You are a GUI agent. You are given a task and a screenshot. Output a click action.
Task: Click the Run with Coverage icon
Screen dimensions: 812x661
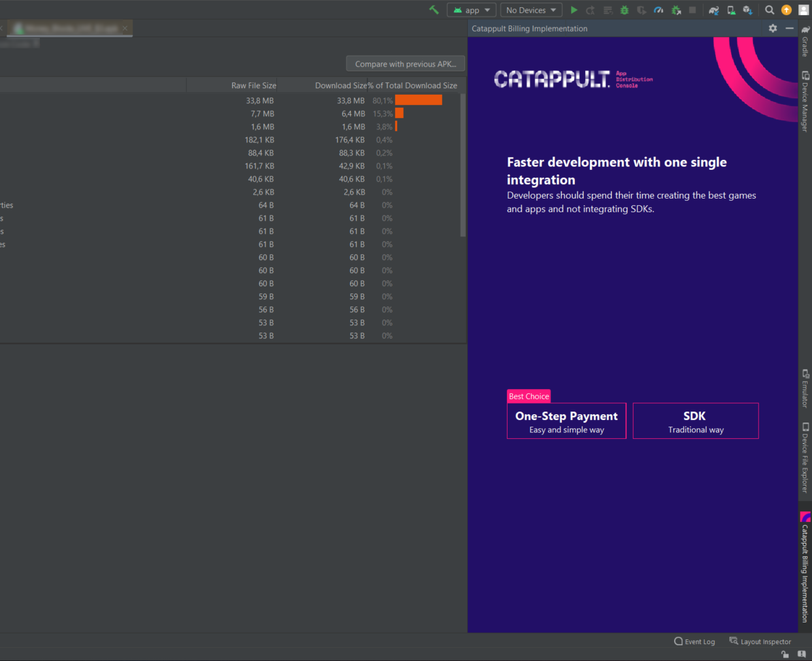point(641,10)
